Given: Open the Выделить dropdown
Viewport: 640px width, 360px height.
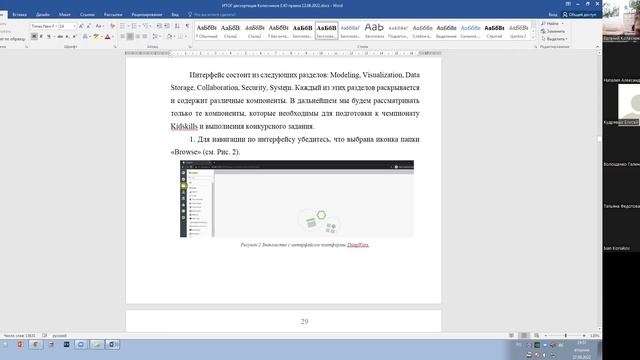Looking at the screenshot, I should [554, 39].
